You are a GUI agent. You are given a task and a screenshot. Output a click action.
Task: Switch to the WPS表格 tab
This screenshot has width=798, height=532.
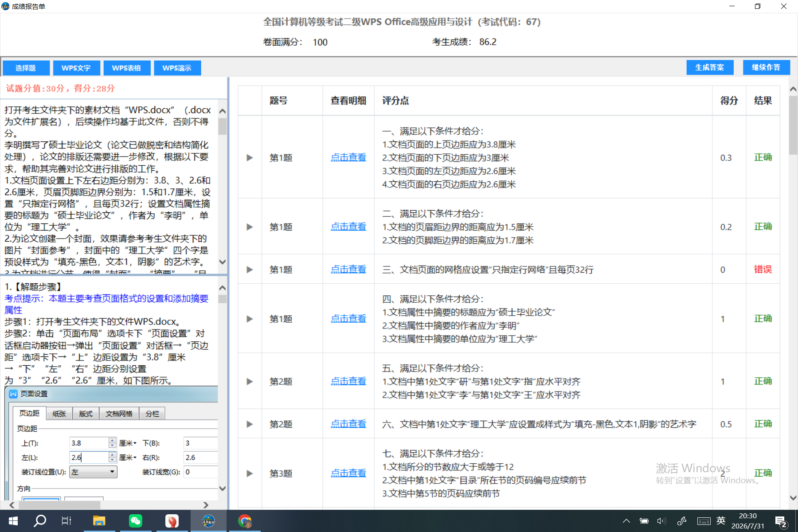127,68
